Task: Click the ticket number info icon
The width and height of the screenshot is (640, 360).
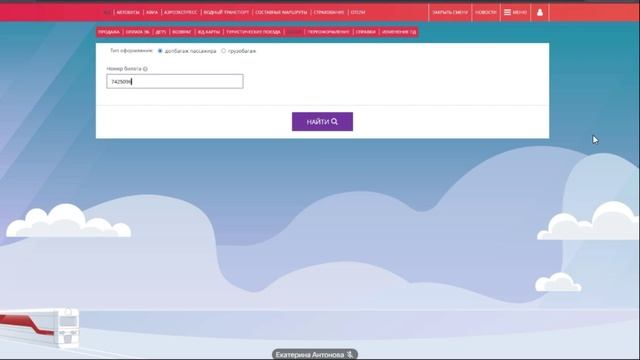Action: [145, 69]
